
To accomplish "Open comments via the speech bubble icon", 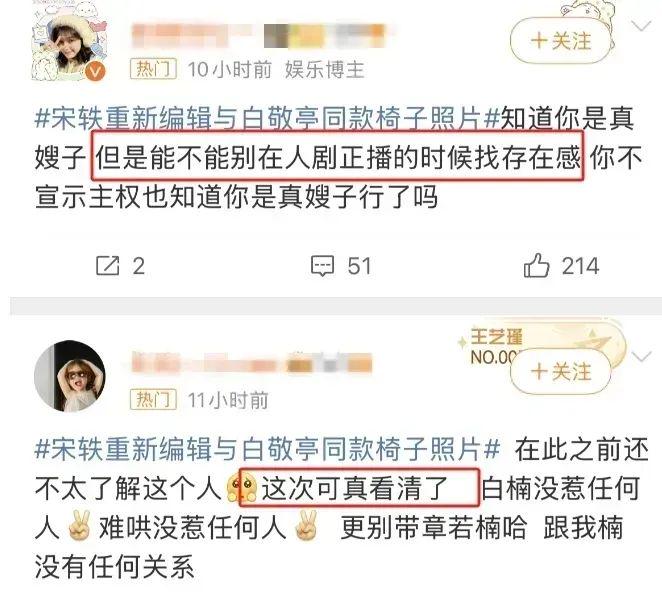I will tap(323, 266).
